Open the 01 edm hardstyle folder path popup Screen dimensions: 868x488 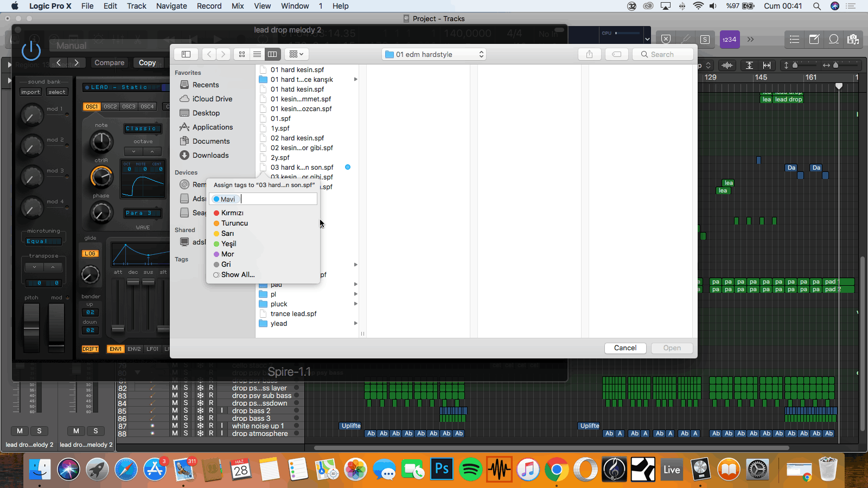[x=434, y=54]
